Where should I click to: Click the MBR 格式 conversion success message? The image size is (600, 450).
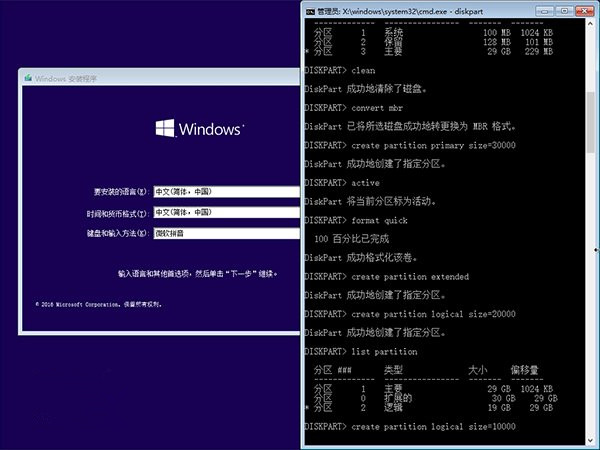pyautogui.click(x=410, y=127)
